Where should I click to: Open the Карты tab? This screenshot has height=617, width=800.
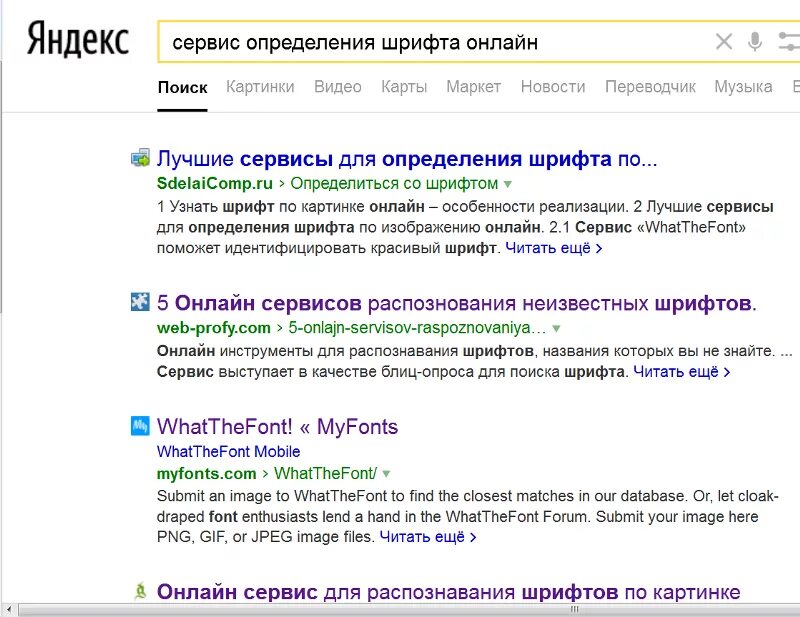pos(404,87)
